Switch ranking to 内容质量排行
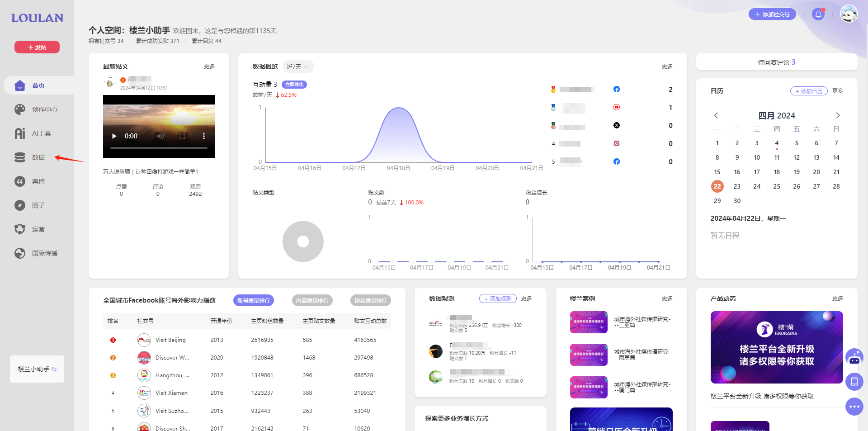This screenshot has width=868, height=431. (x=312, y=300)
